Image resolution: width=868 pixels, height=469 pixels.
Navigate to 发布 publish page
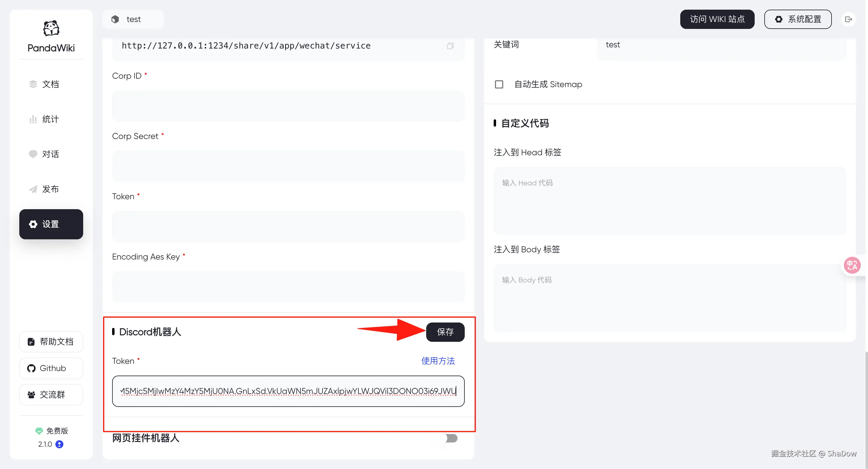point(51,189)
